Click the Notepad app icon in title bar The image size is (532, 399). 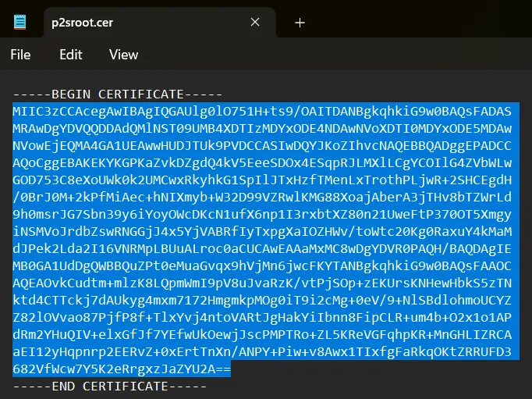point(20,23)
